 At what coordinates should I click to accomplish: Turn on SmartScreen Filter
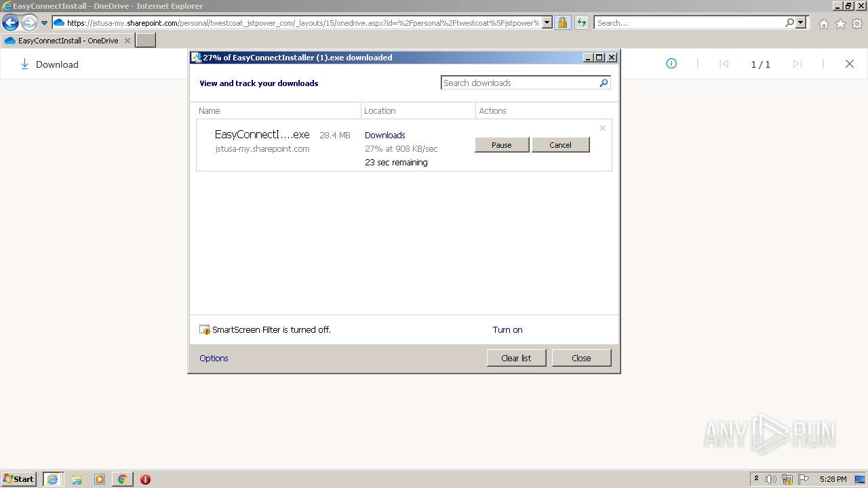pyautogui.click(x=507, y=330)
